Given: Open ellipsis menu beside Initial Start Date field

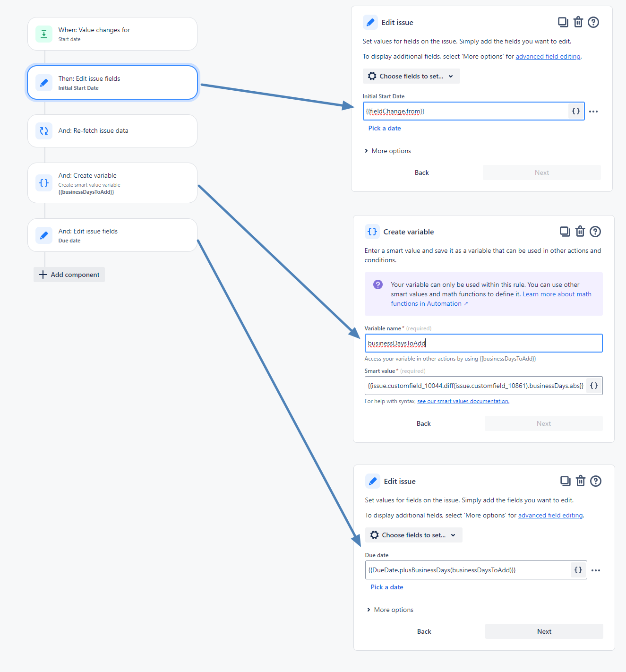Looking at the screenshot, I should pos(593,112).
